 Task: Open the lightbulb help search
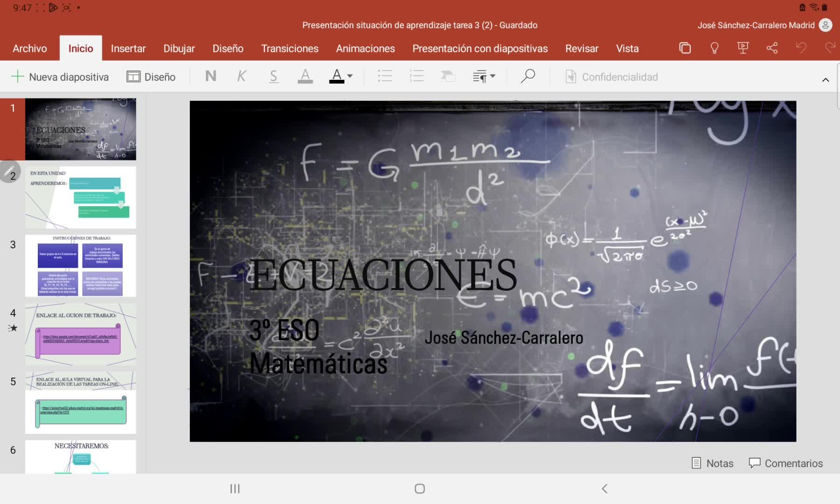point(714,48)
